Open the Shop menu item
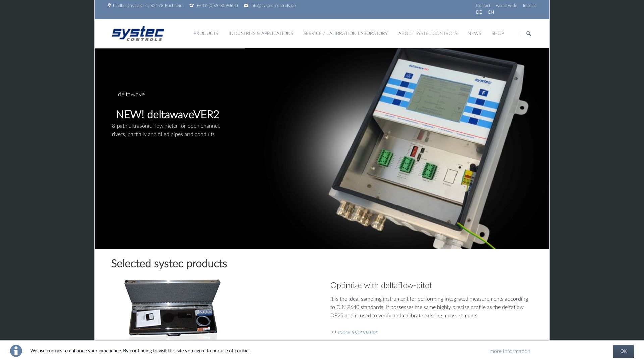The image size is (644, 362). click(x=498, y=34)
